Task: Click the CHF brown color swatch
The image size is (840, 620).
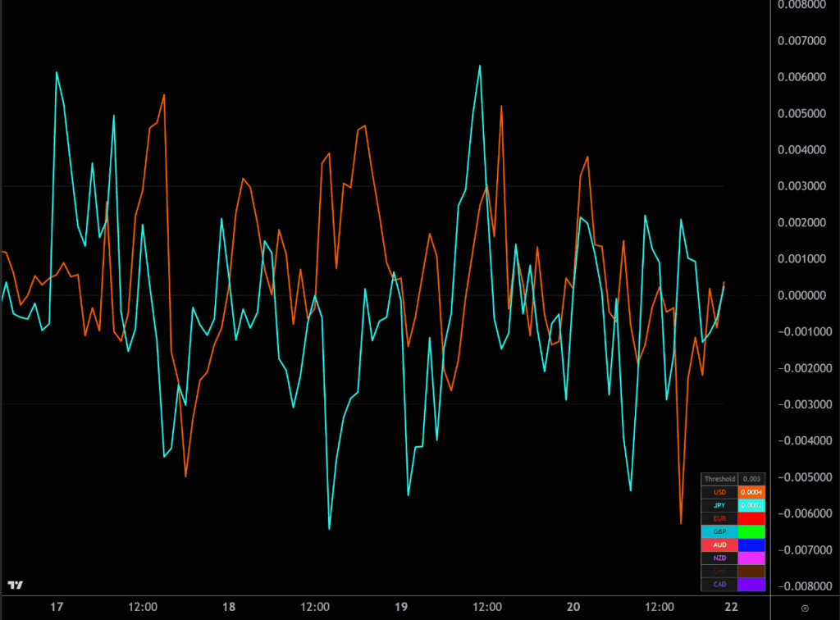Action: 751,571
